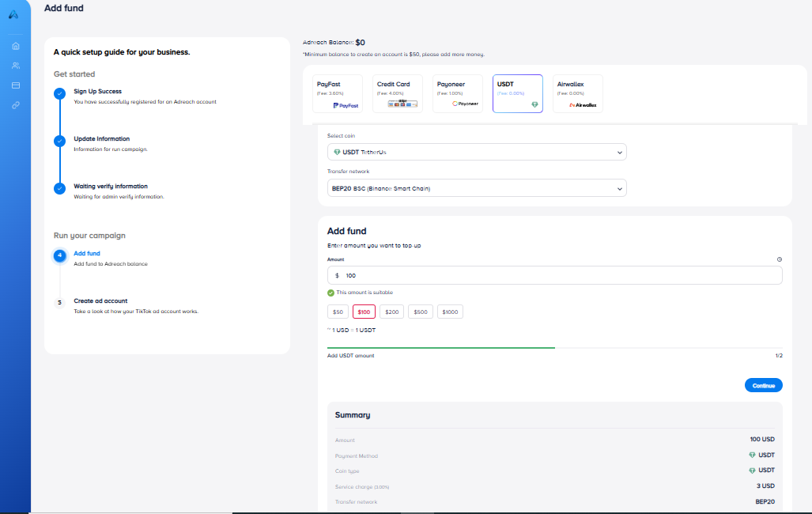
Task: Pick the $500 preset amount
Action: [420, 312]
